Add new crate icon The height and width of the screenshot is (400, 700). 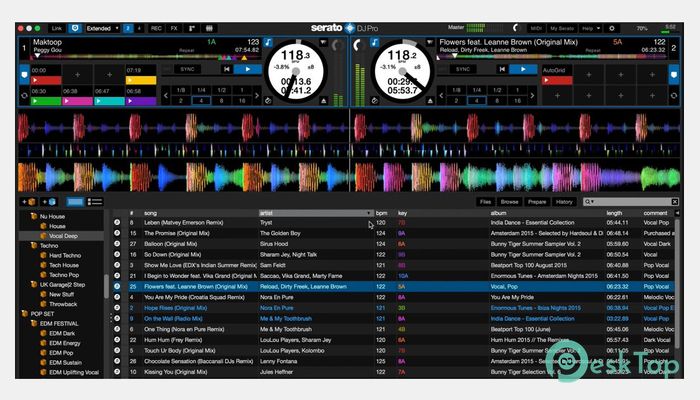click(x=29, y=202)
